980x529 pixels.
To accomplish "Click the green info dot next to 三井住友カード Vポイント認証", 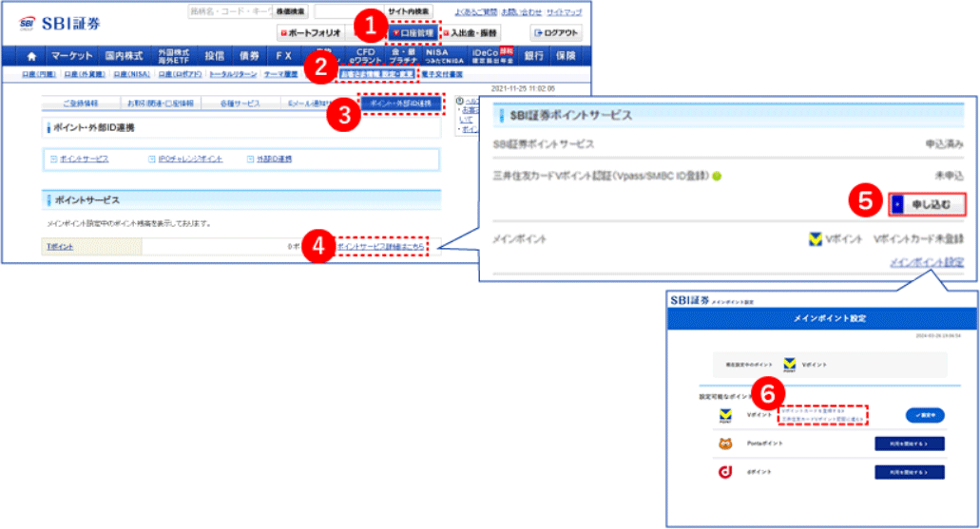I will 717,176.
